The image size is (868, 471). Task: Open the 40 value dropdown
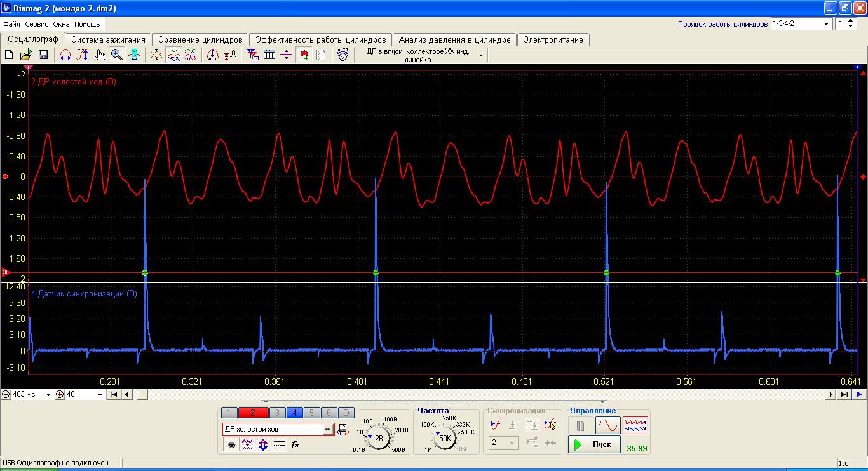(100, 394)
